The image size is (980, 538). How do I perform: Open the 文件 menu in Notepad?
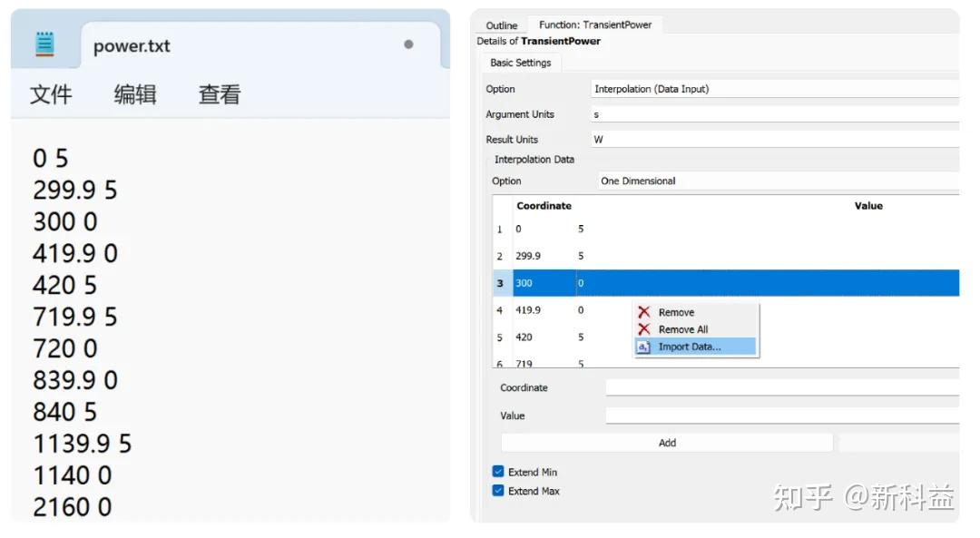(51, 94)
